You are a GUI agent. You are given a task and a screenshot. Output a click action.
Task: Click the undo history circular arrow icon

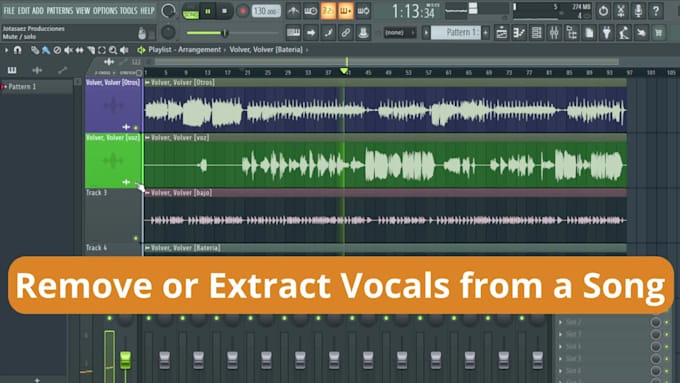603,11
